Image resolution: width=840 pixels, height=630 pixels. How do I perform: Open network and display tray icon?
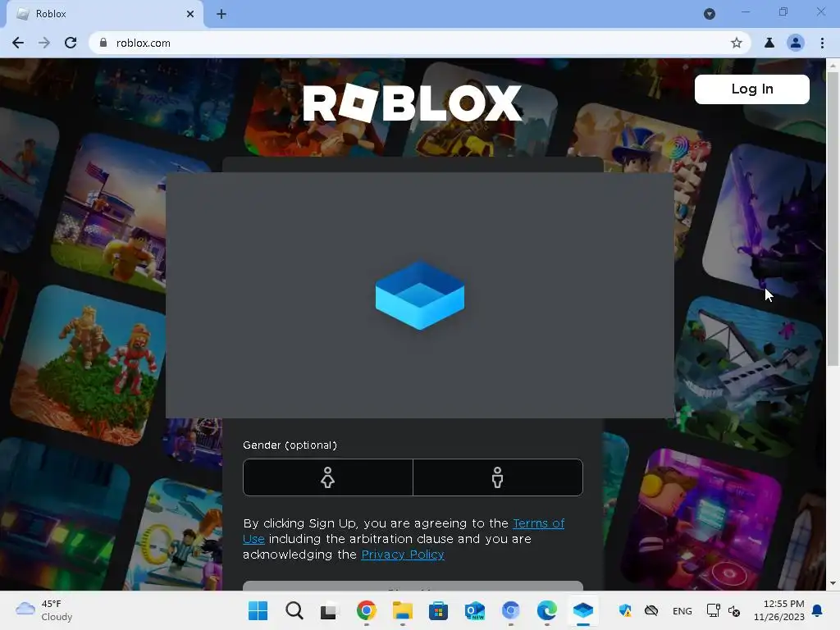click(x=713, y=610)
